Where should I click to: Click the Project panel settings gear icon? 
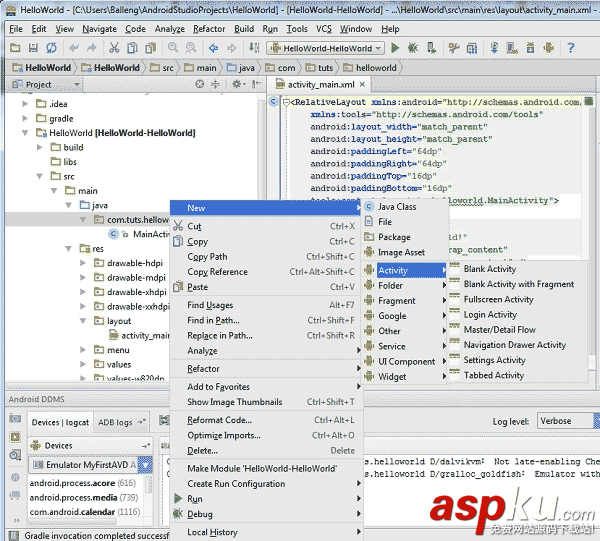237,84
